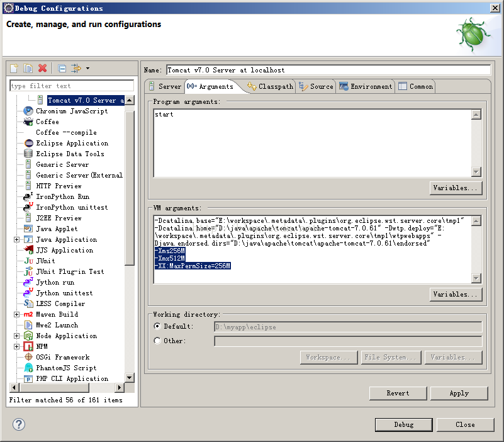Click the type filter text field
The image size is (504, 442).
tap(72, 86)
